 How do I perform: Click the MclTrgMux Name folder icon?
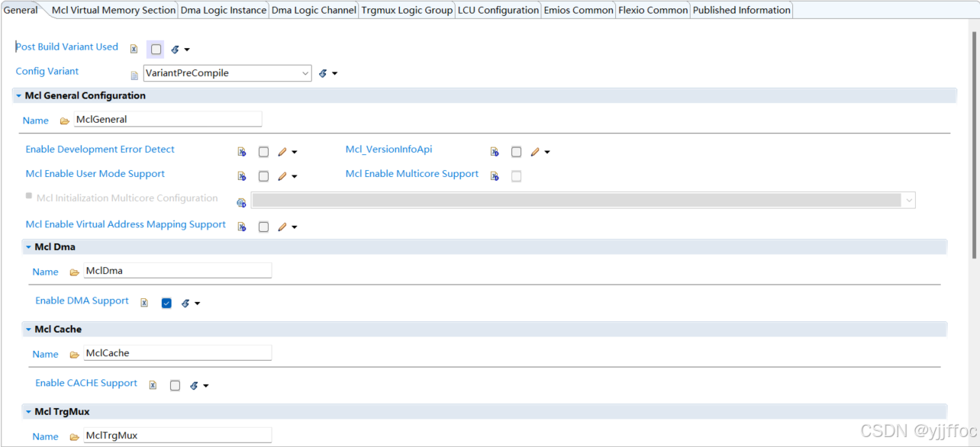(x=75, y=437)
